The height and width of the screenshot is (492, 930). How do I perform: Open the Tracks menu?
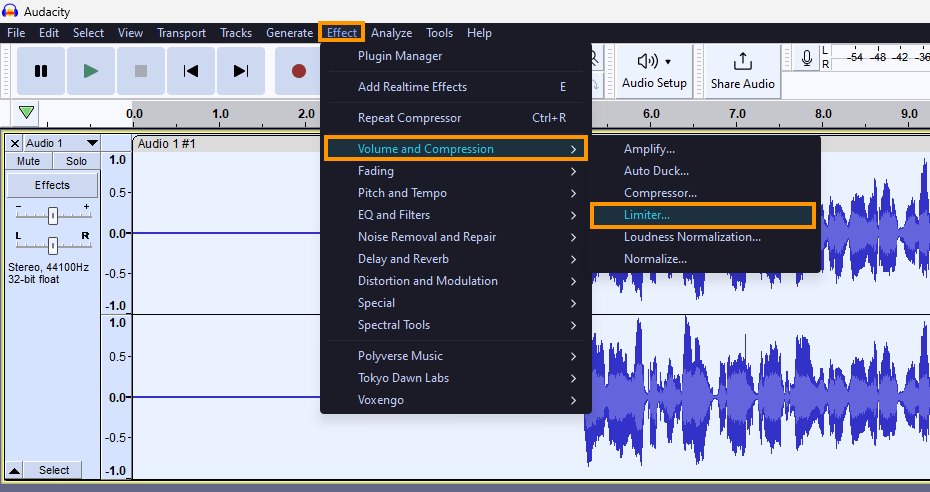[x=236, y=33]
